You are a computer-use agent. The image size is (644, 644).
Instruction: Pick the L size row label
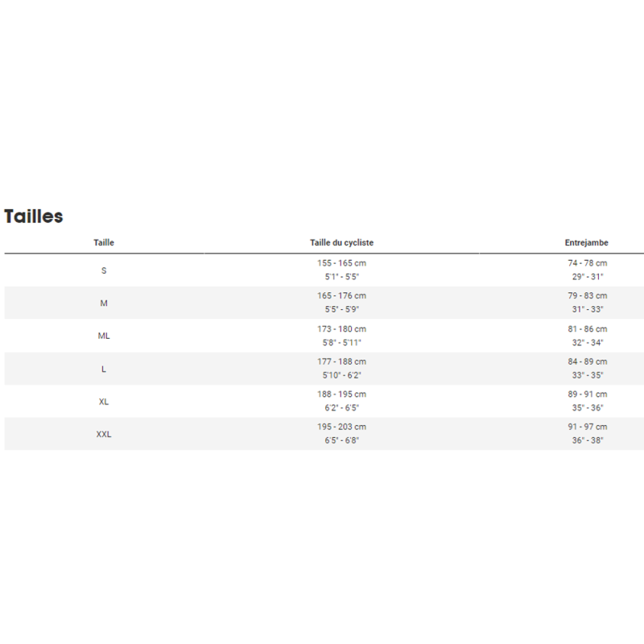coord(104,369)
